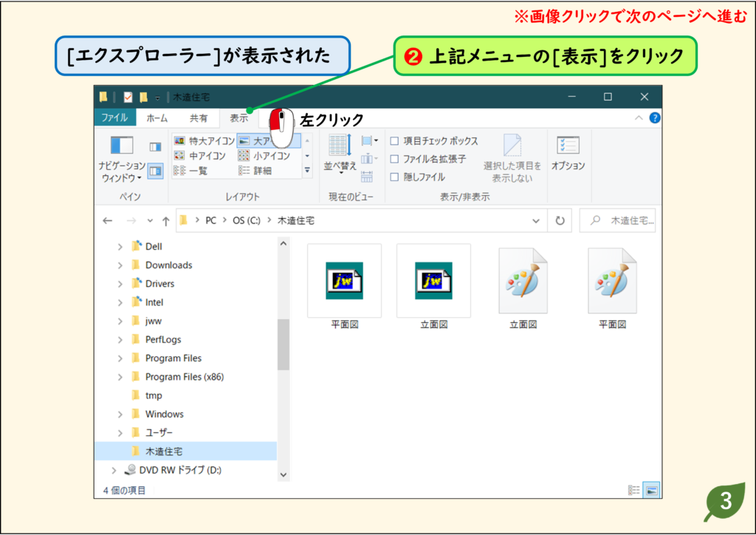The image size is (756, 535).
Task: Select the paint image 平面図 file
Action: pos(612,288)
